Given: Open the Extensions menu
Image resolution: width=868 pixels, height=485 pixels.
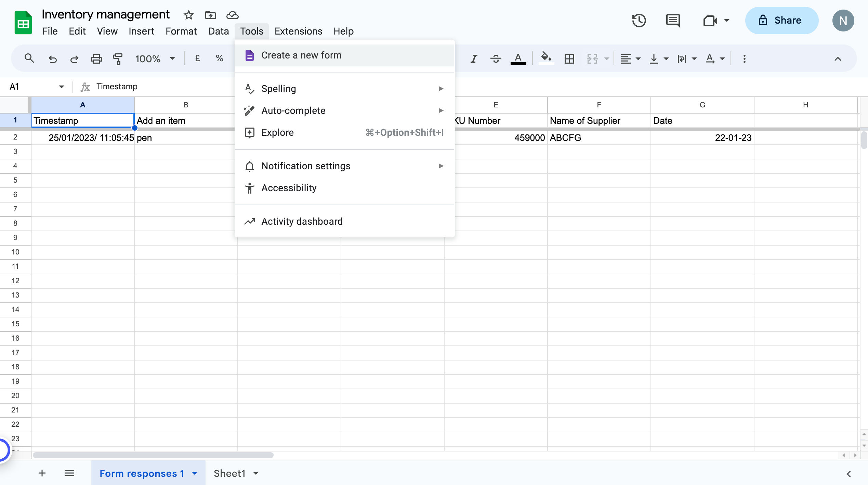Looking at the screenshot, I should pos(298,31).
